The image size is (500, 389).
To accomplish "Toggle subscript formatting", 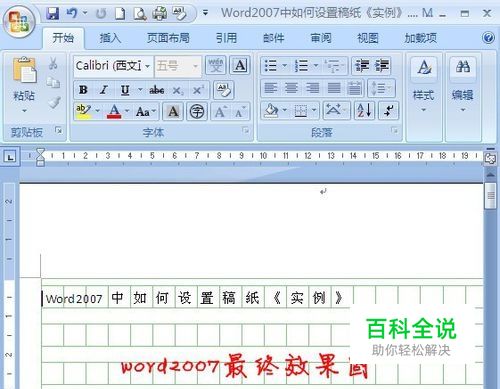I will click(177, 90).
